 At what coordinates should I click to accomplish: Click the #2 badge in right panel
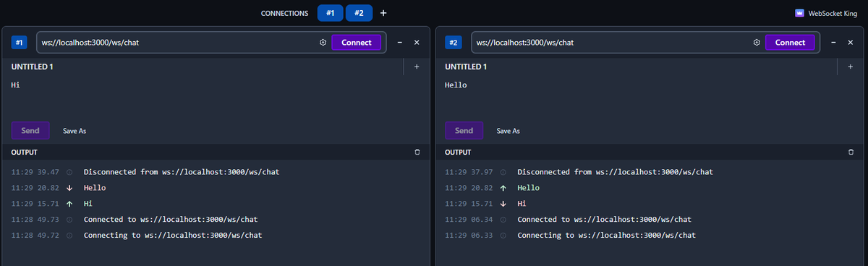454,43
